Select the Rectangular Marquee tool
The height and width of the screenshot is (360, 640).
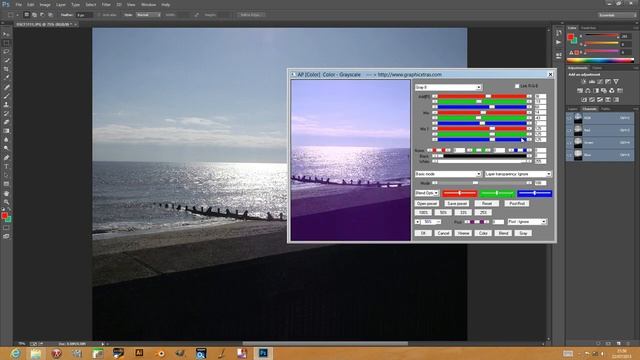tap(6, 43)
